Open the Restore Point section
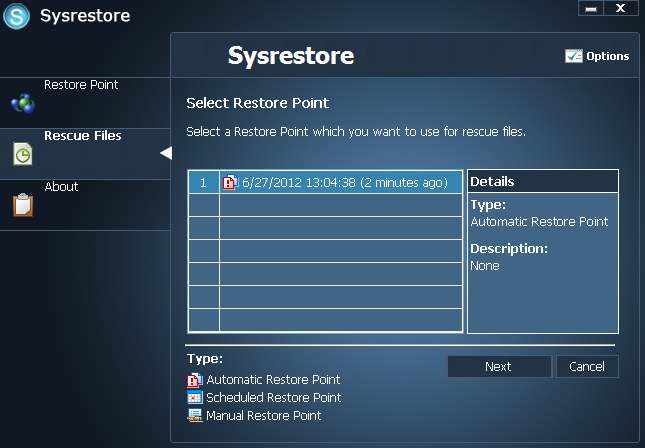This screenshot has height=448, width=645. click(81, 85)
